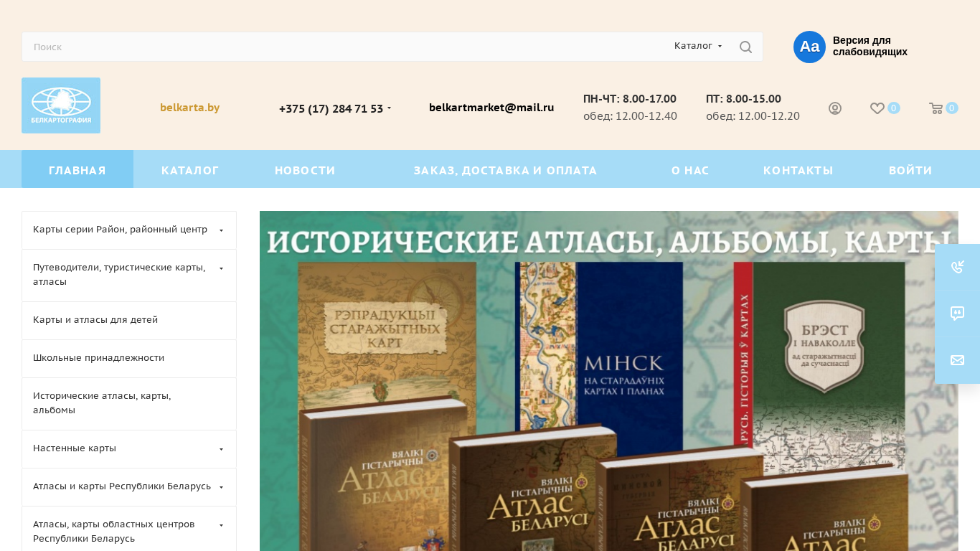Expand Атласы, карты областных центров arrow
The image size is (980, 551).
(x=221, y=525)
